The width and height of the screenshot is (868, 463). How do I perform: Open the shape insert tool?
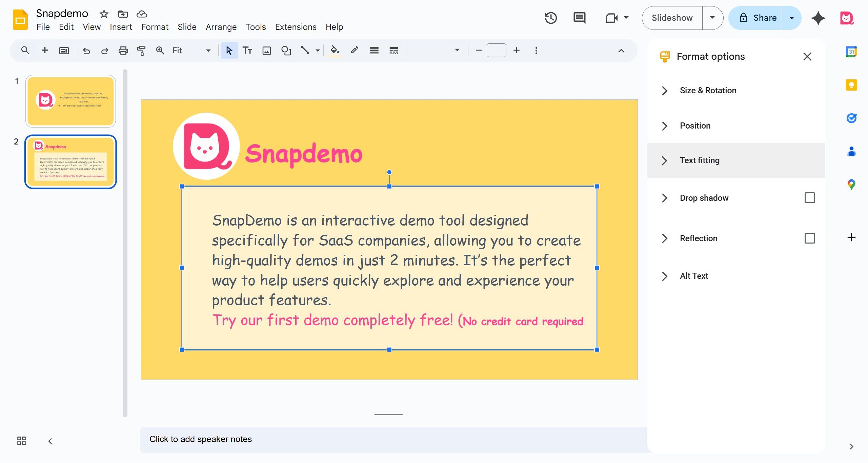click(286, 51)
